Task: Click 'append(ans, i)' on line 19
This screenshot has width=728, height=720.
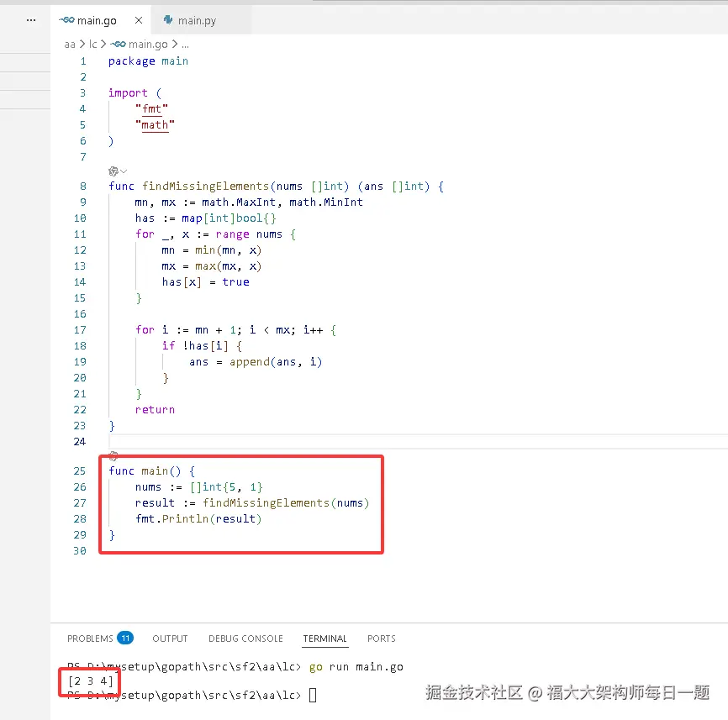Action: tap(276, 362)
